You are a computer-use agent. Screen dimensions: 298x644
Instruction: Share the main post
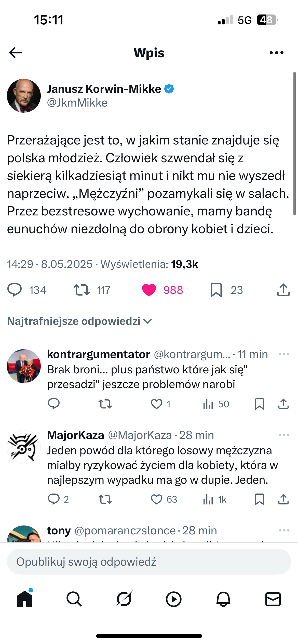point(283,290)
